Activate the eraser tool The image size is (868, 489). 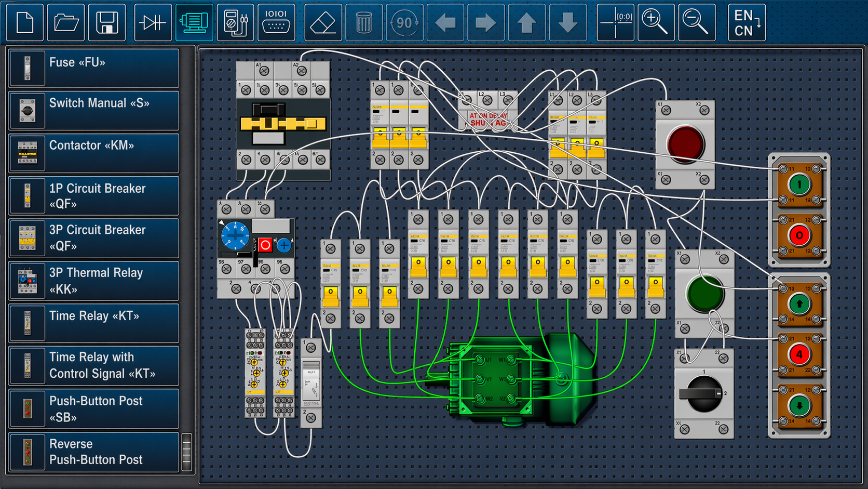[322, 22]
